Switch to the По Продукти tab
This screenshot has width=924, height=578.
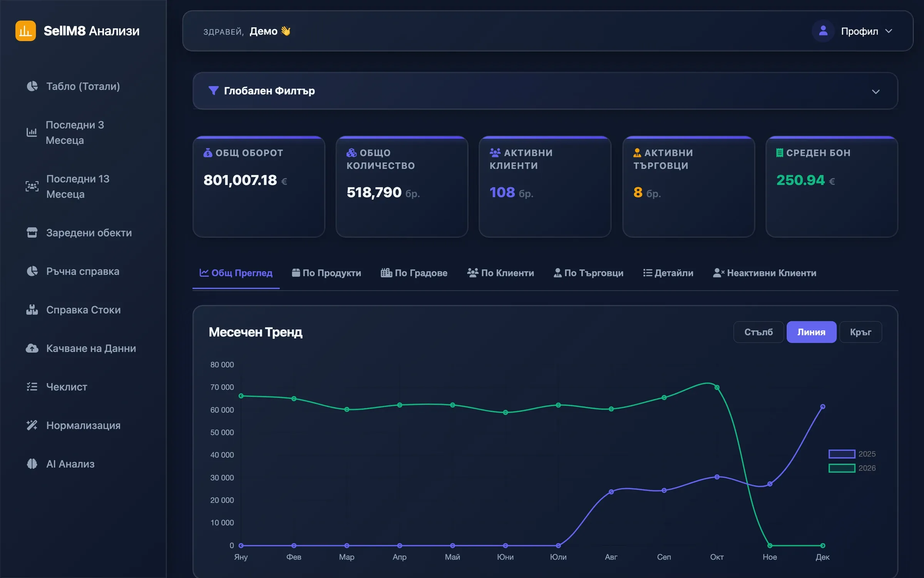click(326, 273)
